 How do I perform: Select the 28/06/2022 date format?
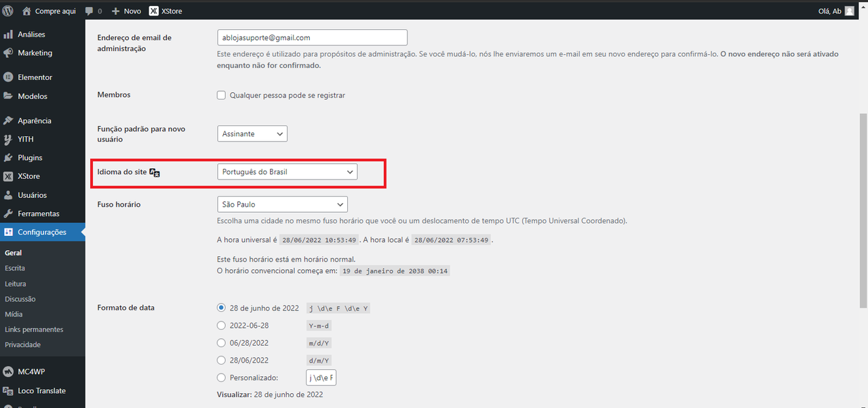(221, 361)
